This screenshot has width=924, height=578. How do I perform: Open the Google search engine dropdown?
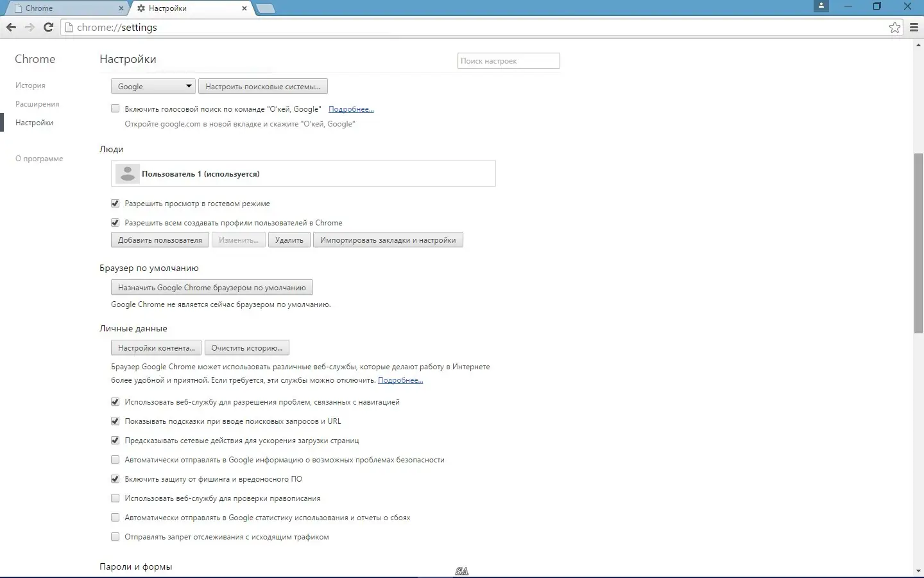point(153,86)
